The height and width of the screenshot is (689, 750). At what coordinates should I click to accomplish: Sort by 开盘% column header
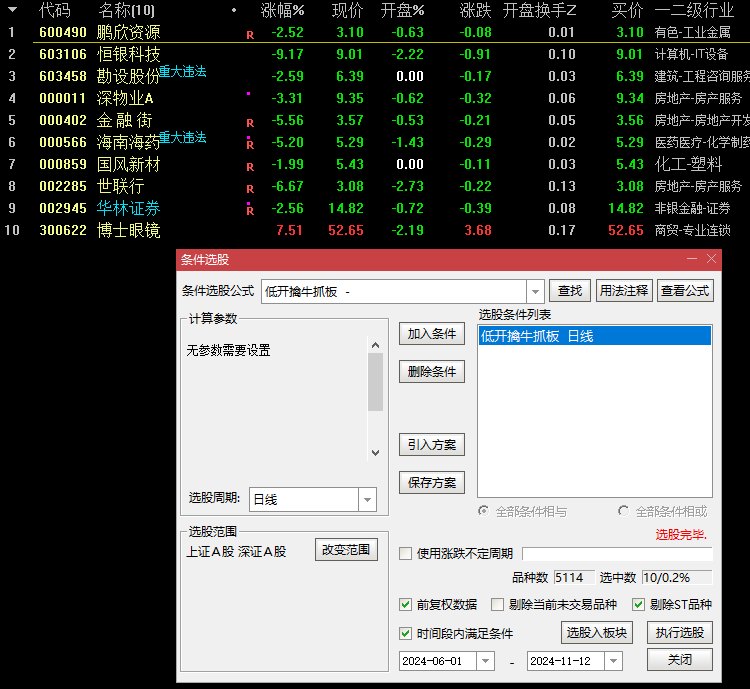pos(402,10)
